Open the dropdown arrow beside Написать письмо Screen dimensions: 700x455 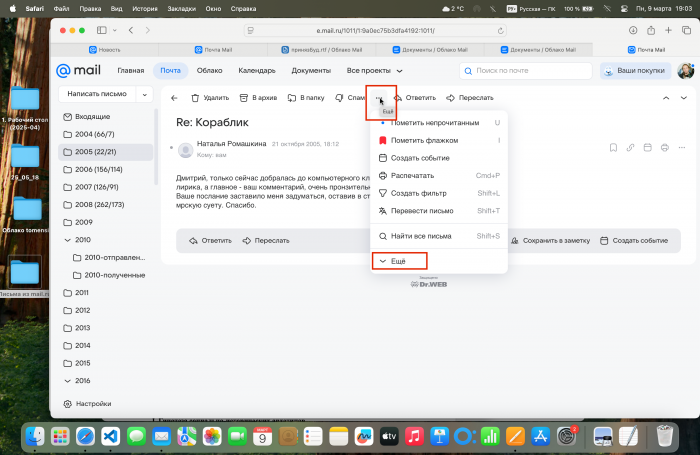[x=145, y=94]
